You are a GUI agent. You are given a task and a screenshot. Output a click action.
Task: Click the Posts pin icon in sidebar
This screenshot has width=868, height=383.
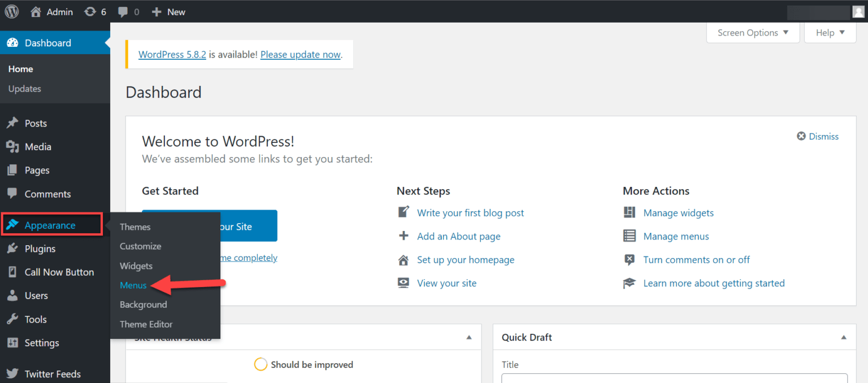click(12, 123)
